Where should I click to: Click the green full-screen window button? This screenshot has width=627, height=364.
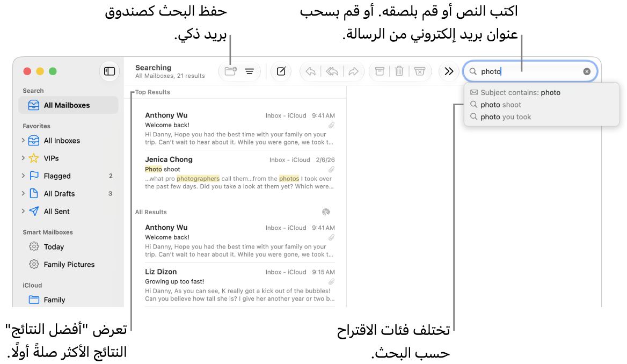pos(53,71)
